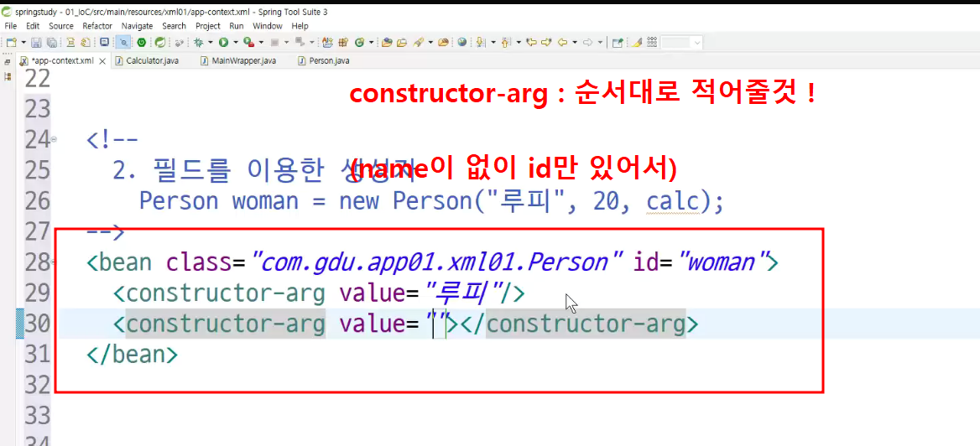Click the perspective grid icon beside Quick Access
The height and width of the screenshot is (446, 980).
tap(652, 43)
